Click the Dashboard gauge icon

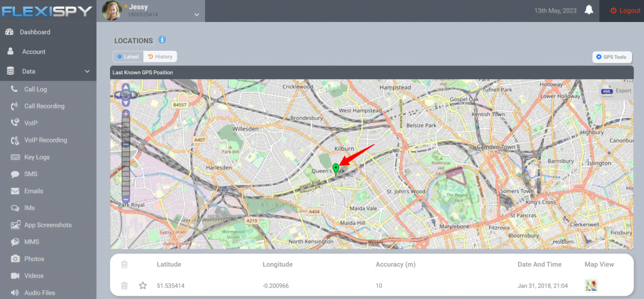tap(9, 32)
